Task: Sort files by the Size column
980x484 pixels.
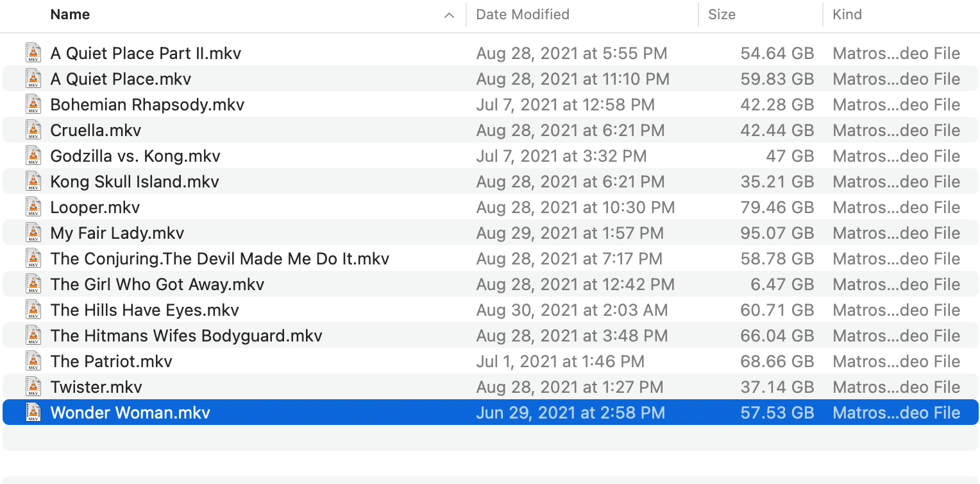Action: coord(722,15)
